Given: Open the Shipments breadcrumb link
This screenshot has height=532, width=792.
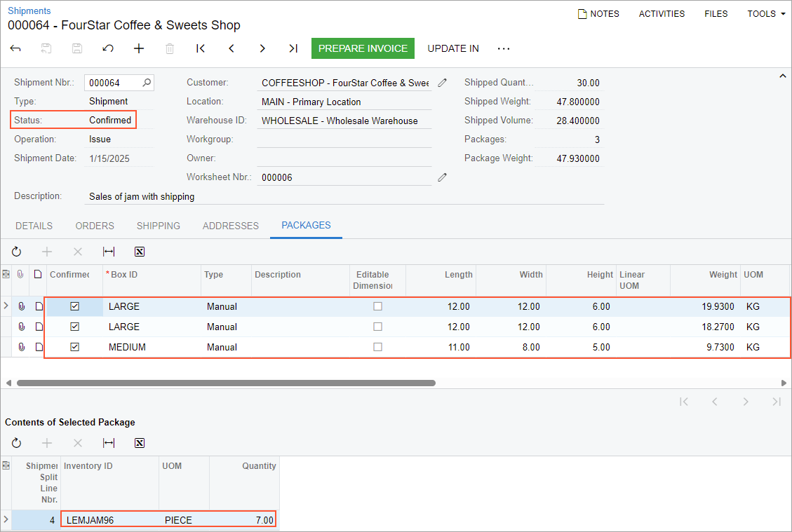Looking at the screenshot, I should pyautogui.click(x=29, y=11).
